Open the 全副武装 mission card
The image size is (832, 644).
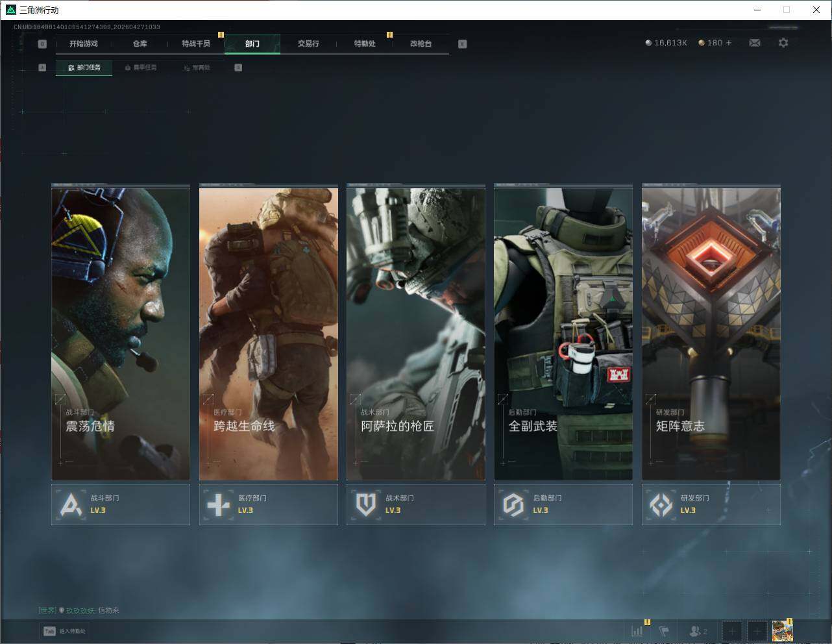coord(563,333)
